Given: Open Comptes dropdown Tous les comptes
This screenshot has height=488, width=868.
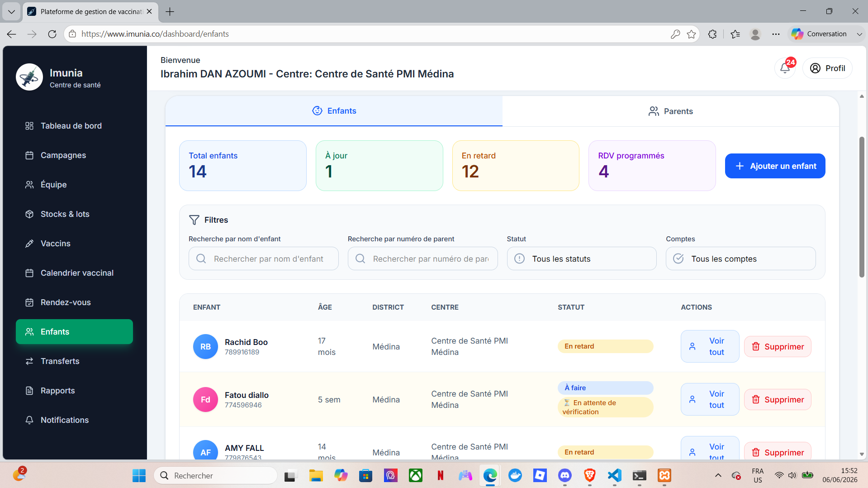Looking at the screenshot, I should [740, 258].
